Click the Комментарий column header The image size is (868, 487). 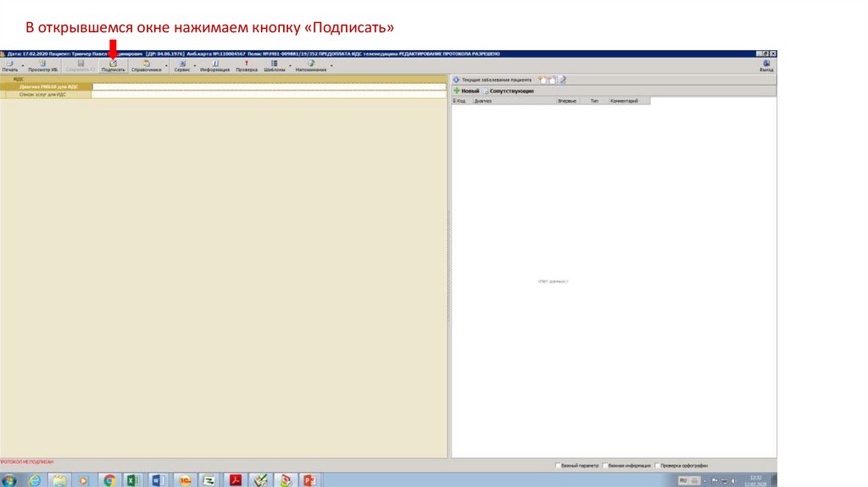(x=629, y=101)
